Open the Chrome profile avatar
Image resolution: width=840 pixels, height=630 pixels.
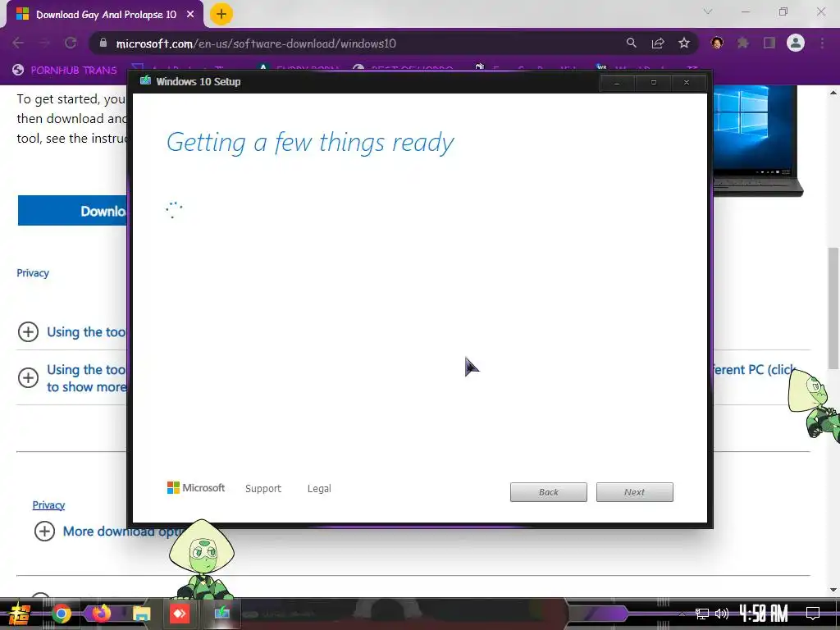click(x=796, y=43)
